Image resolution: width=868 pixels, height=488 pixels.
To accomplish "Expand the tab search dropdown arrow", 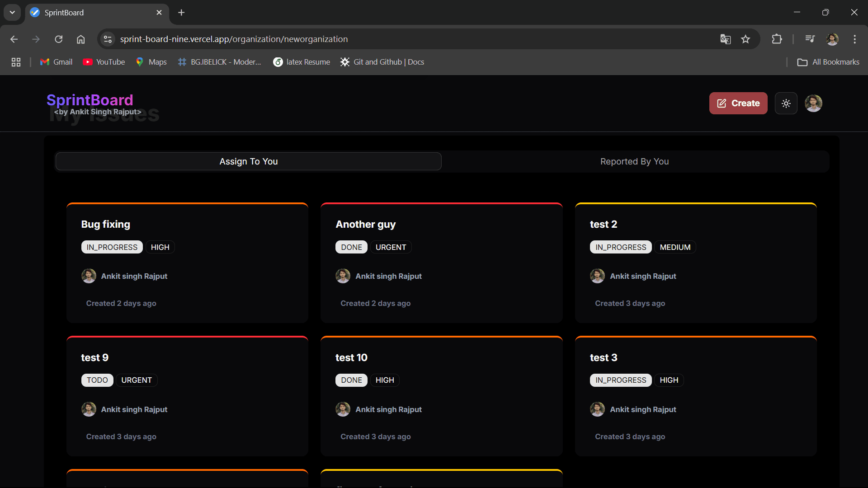I will click(12, 13).
